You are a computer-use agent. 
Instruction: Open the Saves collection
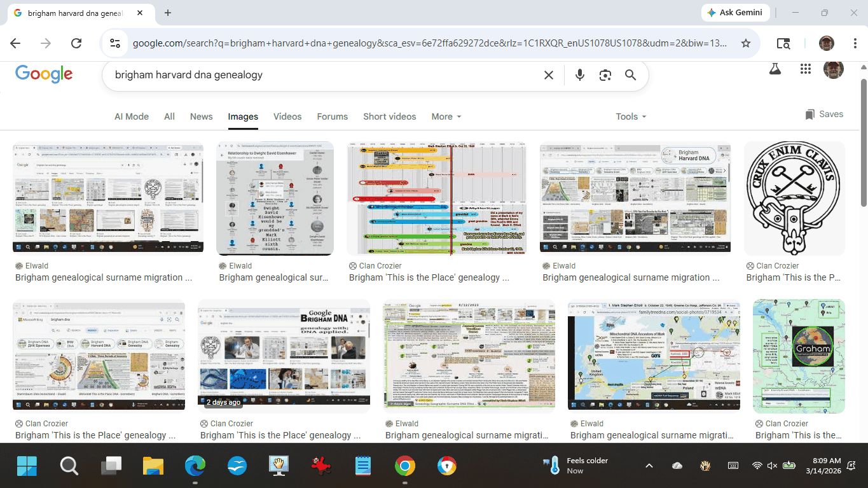coord(824,115)
